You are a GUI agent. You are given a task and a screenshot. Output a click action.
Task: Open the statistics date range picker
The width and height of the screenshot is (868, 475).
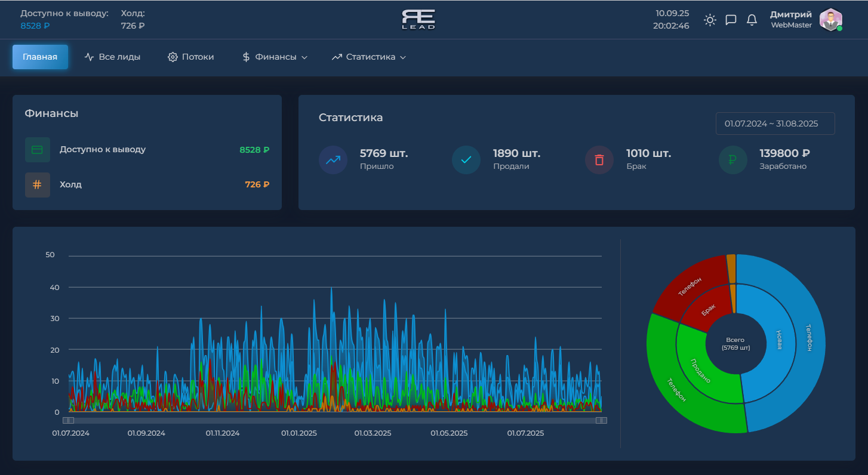[x=775, y=124]
